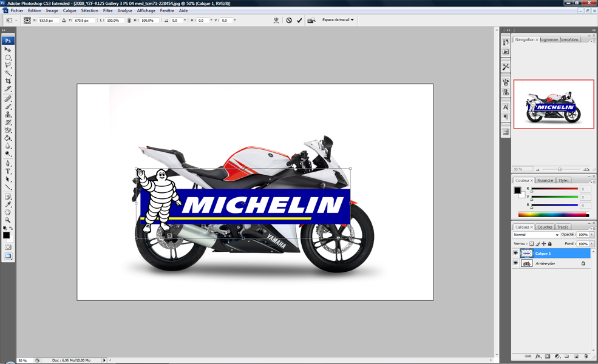
Task: Expand the toolbox with the double arrow
Action: (4, 30)
